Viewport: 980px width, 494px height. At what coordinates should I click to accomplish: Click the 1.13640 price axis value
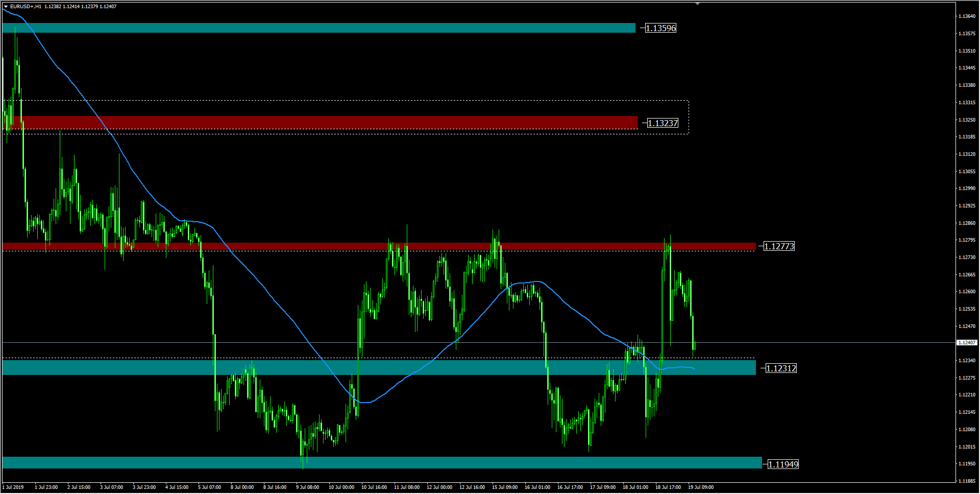coord(967,16)
